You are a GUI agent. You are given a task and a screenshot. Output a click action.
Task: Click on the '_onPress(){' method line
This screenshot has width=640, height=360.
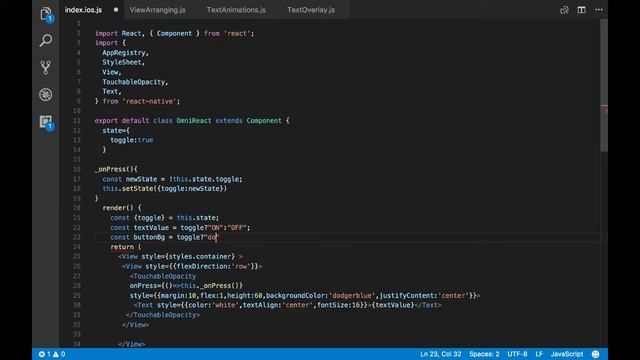click(116, 169)
